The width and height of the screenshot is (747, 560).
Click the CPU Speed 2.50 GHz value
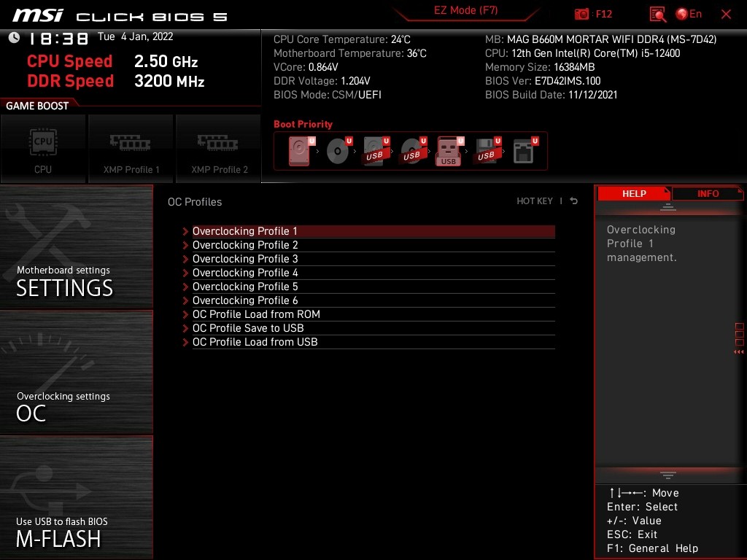click(166, 61)
